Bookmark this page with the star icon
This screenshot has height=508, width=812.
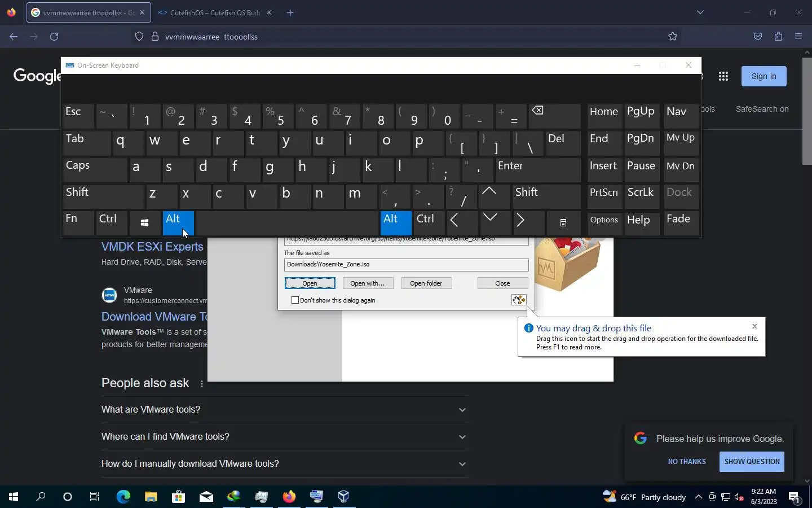point(673,37)
